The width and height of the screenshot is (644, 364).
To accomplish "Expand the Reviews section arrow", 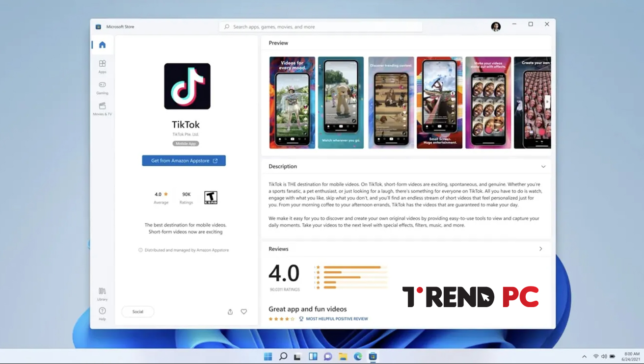I will coord(541,249).
